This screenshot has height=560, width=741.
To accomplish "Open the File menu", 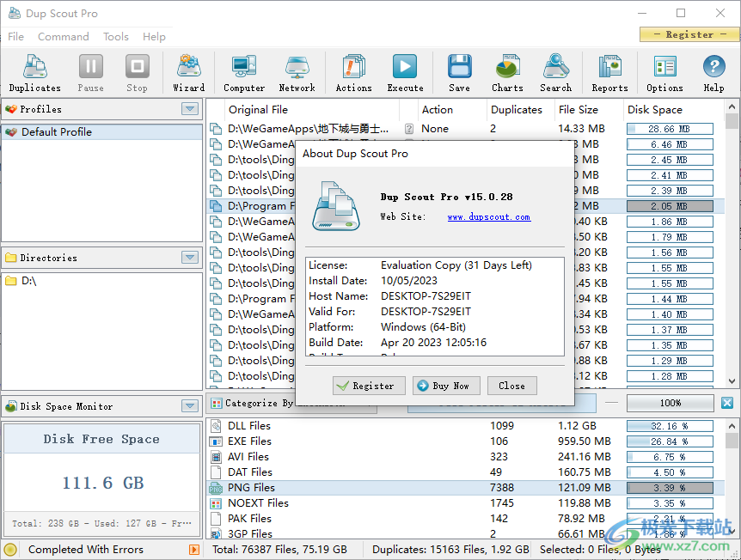I will click(x=15, y=36).
